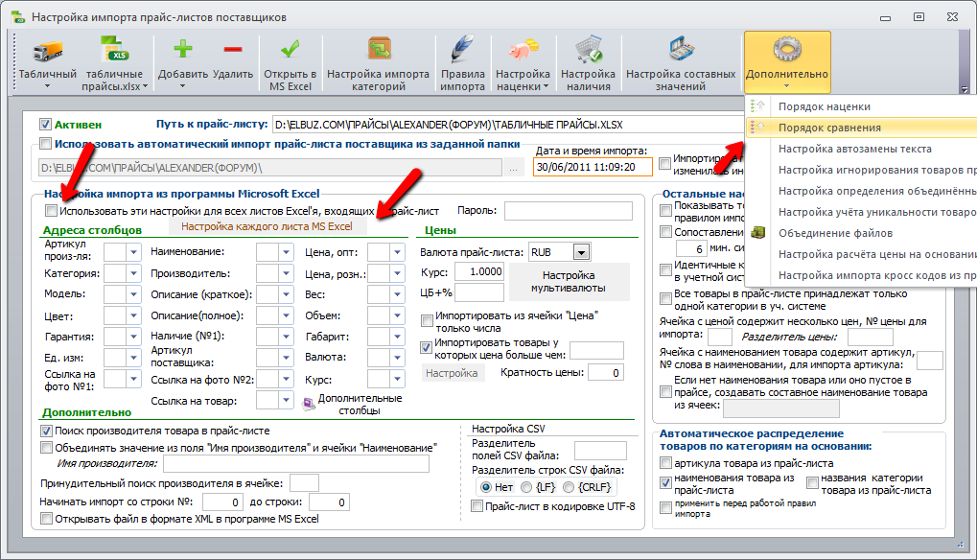Screen dimensions: 977x560
Task: Click the Кратность цены field
Action: 606,372
